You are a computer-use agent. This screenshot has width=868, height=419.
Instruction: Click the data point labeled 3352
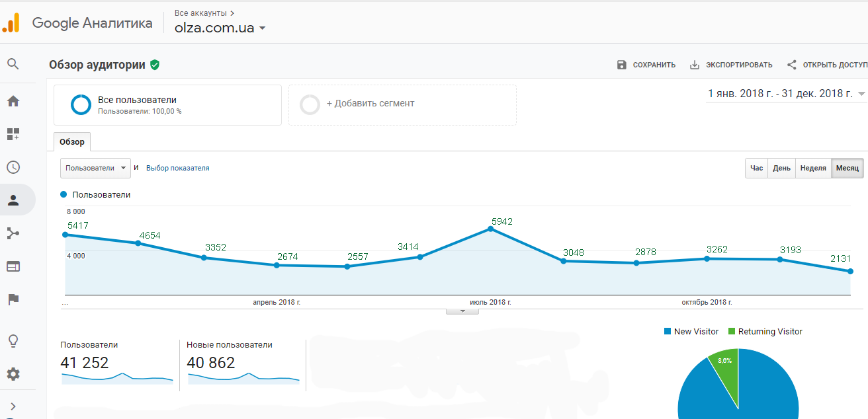[204, 258]
